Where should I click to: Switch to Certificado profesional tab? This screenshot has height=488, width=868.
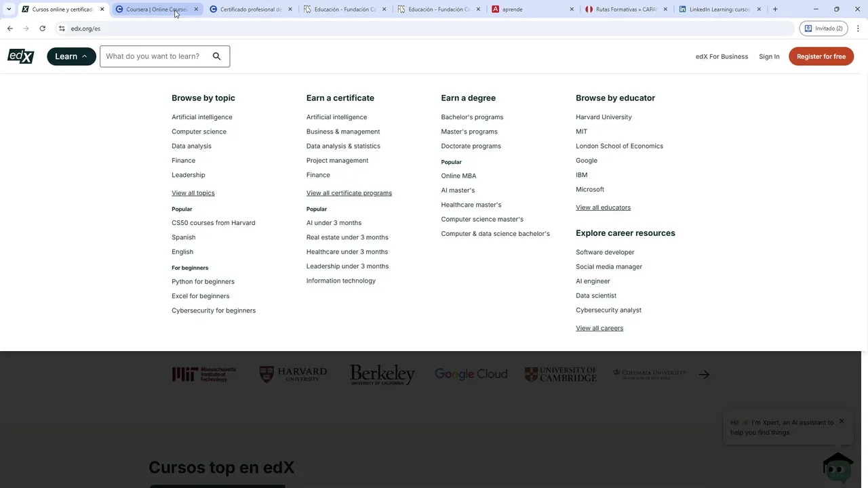click(250, 9)
